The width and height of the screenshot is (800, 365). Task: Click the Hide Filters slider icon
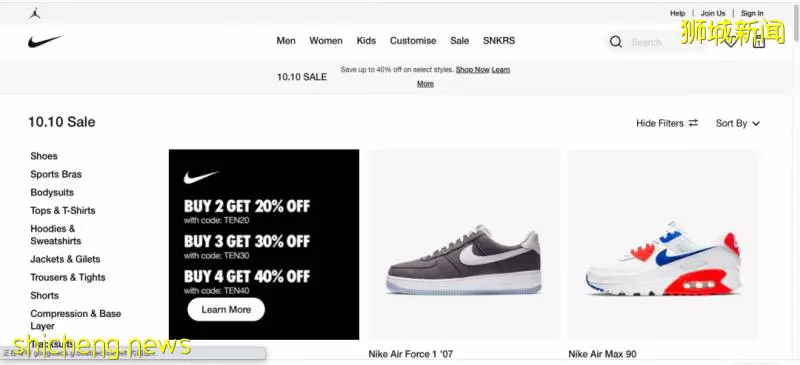point(693,123)
